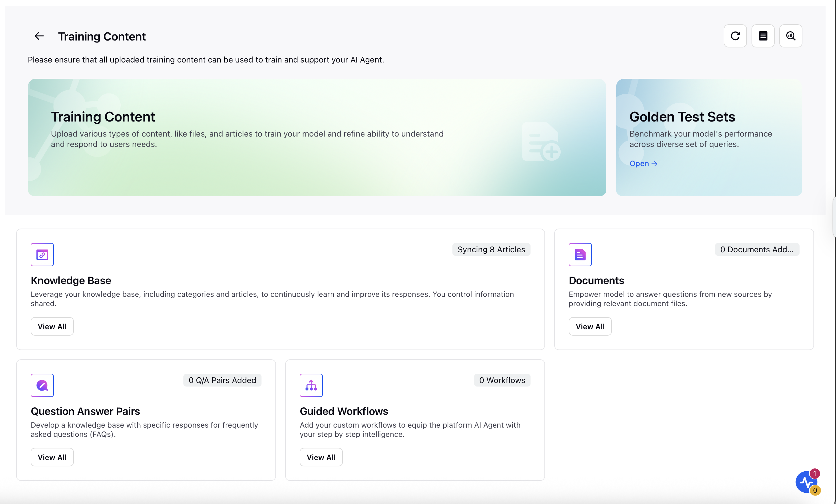This screenshot has height=504, width=836.
Task: View all Documents
Action: [590, 326]
